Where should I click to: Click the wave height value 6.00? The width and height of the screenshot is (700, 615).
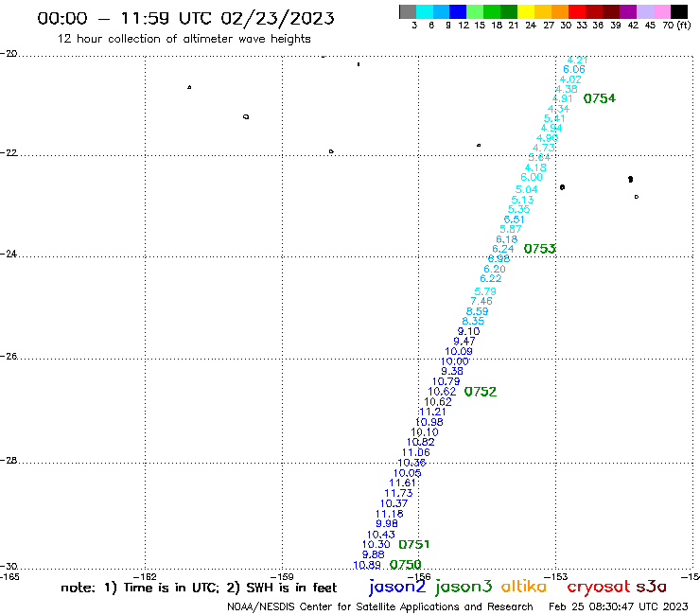tap(532, 177)
